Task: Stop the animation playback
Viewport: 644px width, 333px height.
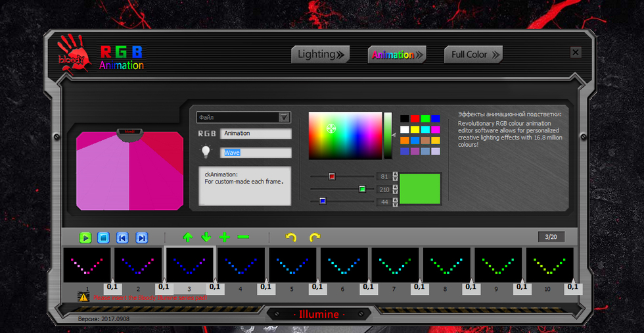Action: tap(103, 238)
